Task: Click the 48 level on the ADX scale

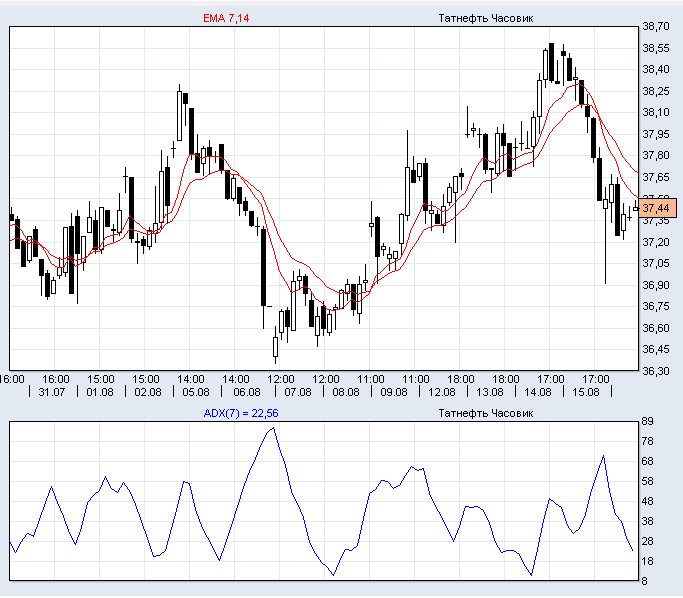Action: coord(648,501)
